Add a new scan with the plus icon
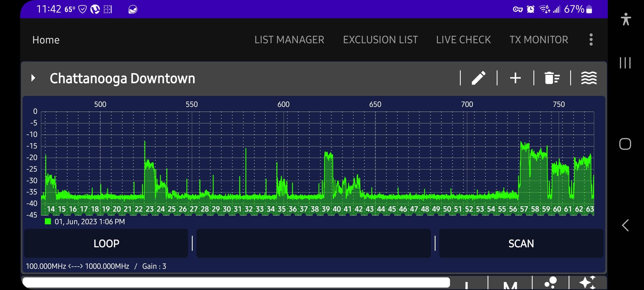644x290 pixels. point(515,78)
